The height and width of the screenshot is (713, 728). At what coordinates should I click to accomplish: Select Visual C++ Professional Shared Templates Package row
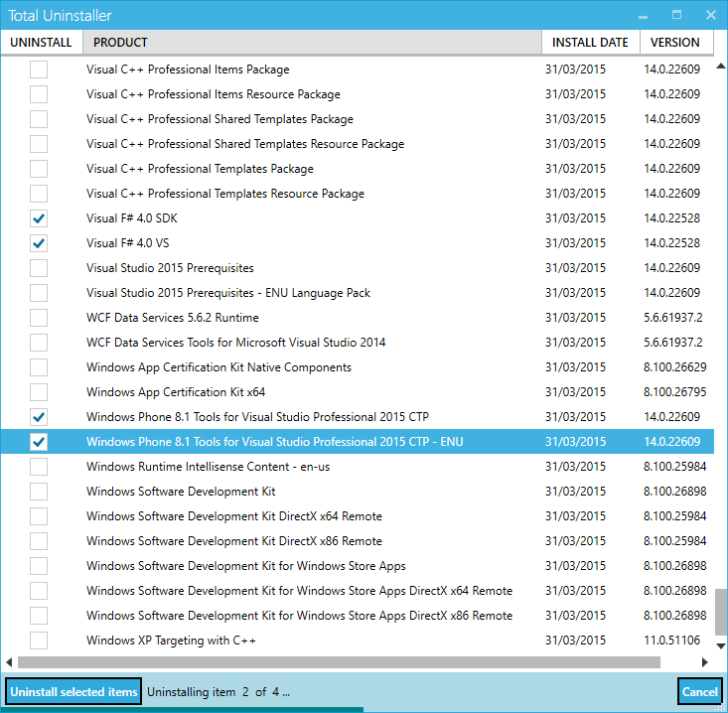pos(357,119)
